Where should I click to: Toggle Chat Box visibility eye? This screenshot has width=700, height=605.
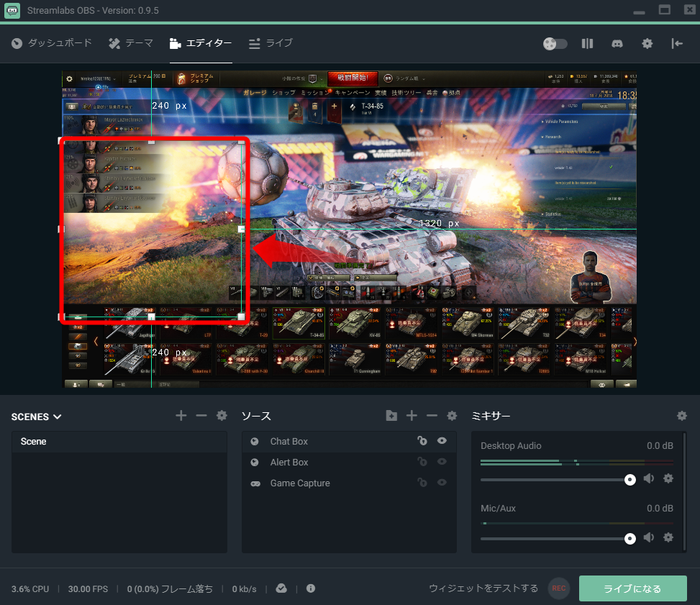click(x=442, y=441)
